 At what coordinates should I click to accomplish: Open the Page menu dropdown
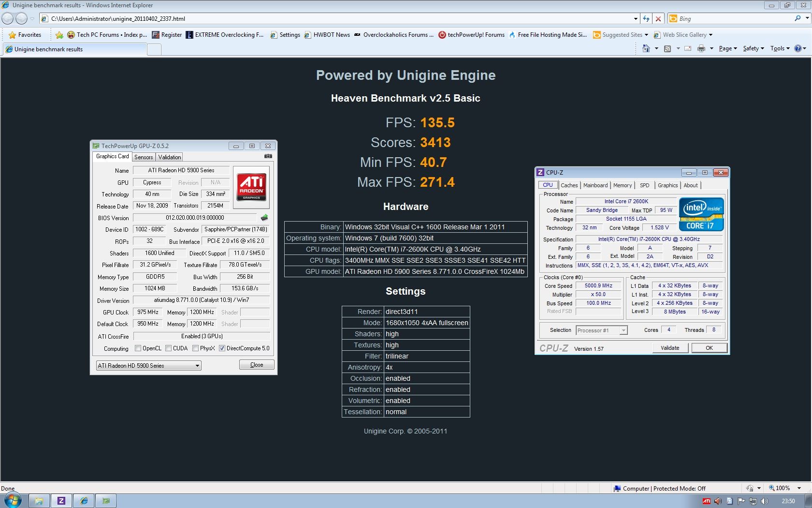click(x=728, y=48)
